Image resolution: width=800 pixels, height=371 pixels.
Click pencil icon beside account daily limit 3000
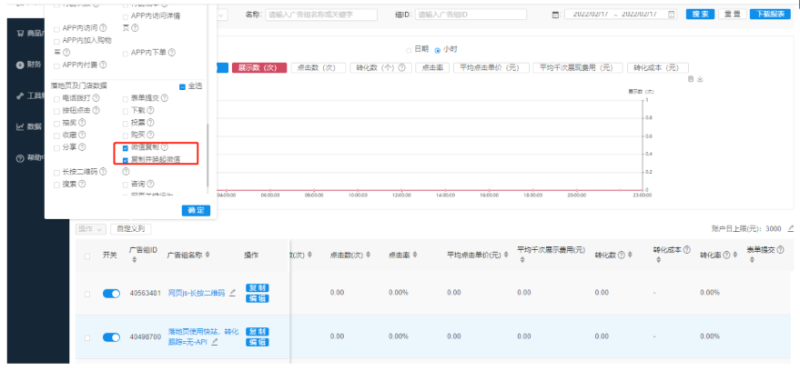pos(791,228)
